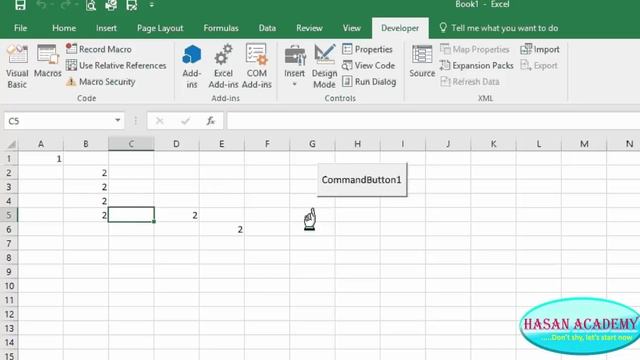This screenshot has height=360, width=640.
Task: Customize Quick Access Toolbar dropdown
Action: click(x=151, y=5)
